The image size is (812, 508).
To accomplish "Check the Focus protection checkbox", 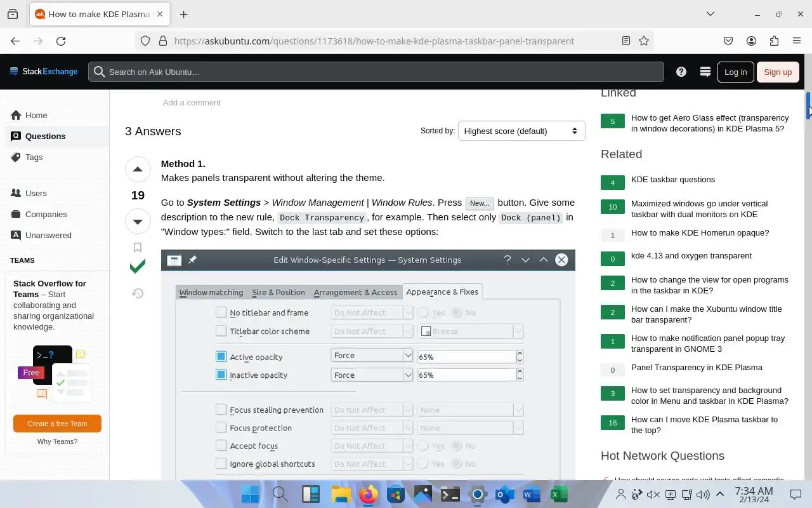I will pos(221,427).
